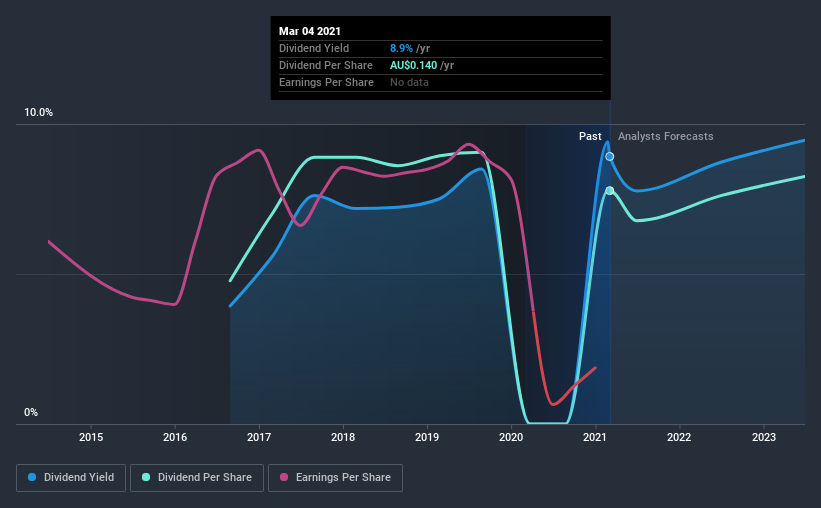821x508 pixels.
Task: Click the AU$0.140 dividend per share value
Action: (413, 65)
